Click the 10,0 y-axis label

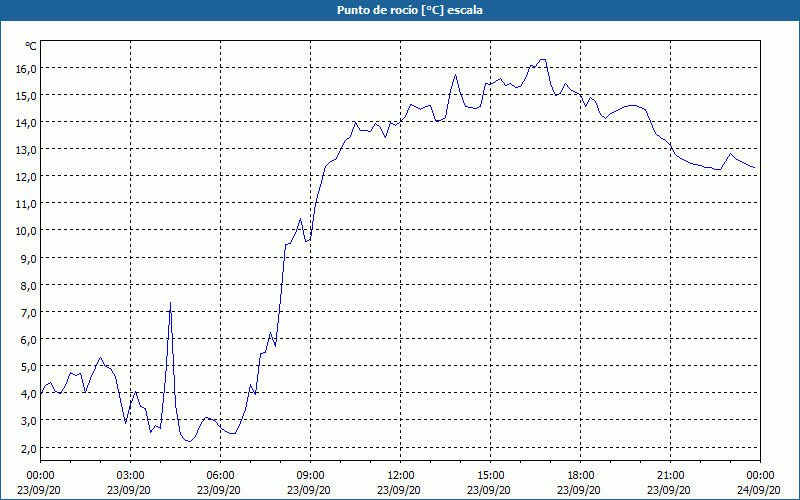coord(26,231)
